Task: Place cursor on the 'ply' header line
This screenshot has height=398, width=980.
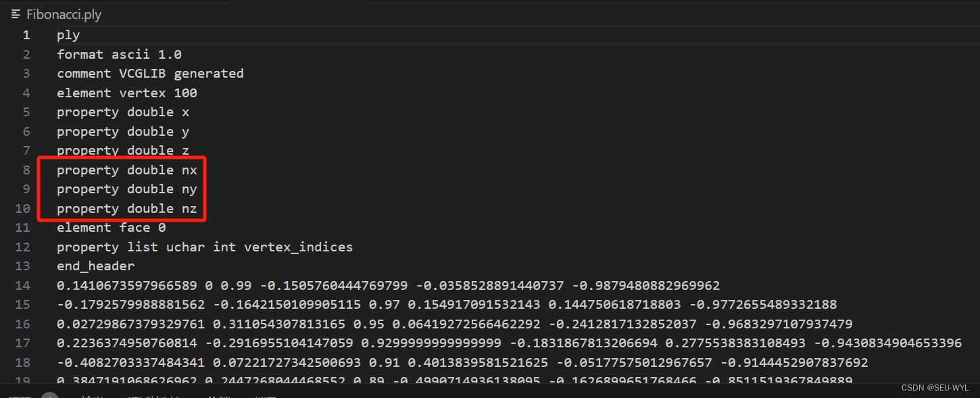Action: pos(68,34)
